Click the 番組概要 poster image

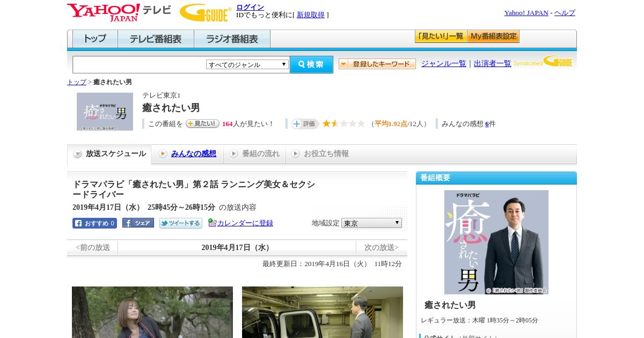coord(496,242)
